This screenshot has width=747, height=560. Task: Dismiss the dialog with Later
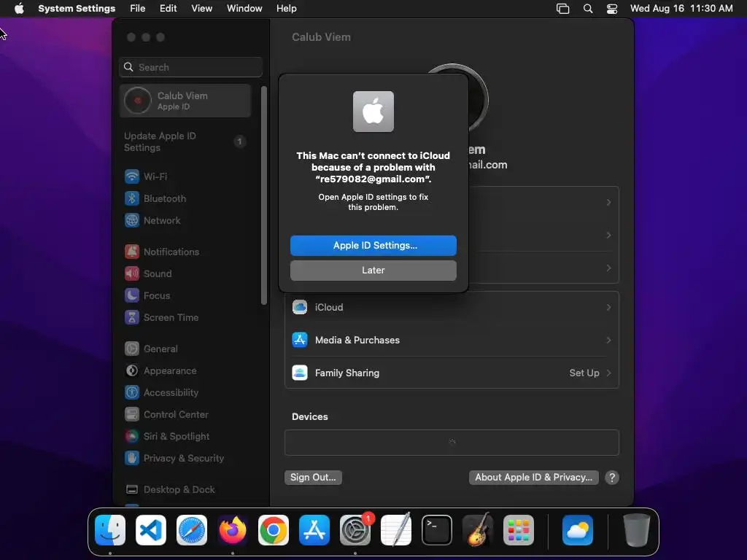click(373, 270)
